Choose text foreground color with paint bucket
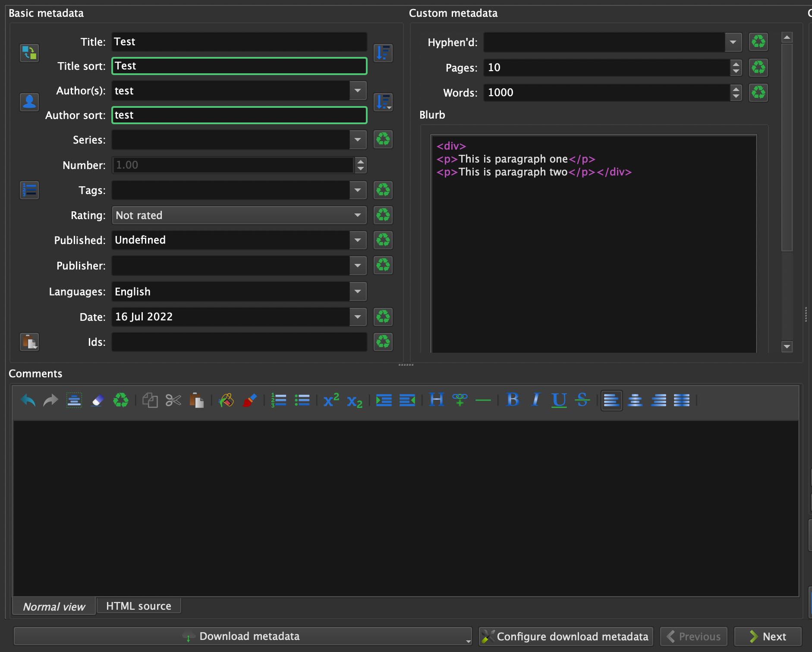 point(226,400)
